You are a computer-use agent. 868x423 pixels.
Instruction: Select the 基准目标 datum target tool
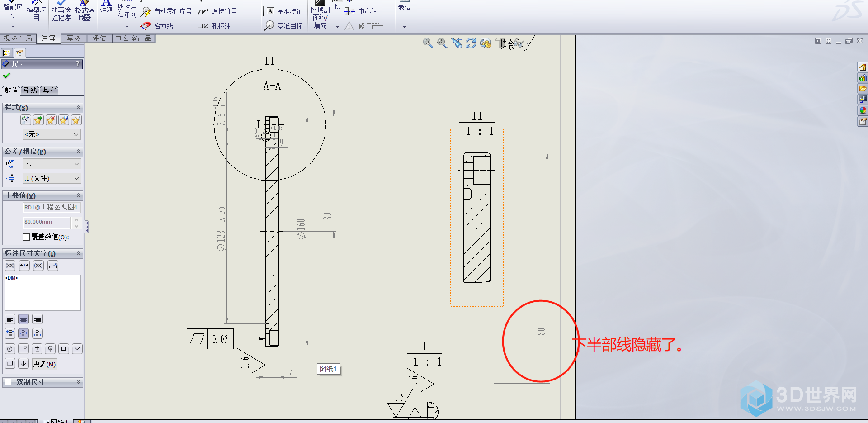point(283,26)
